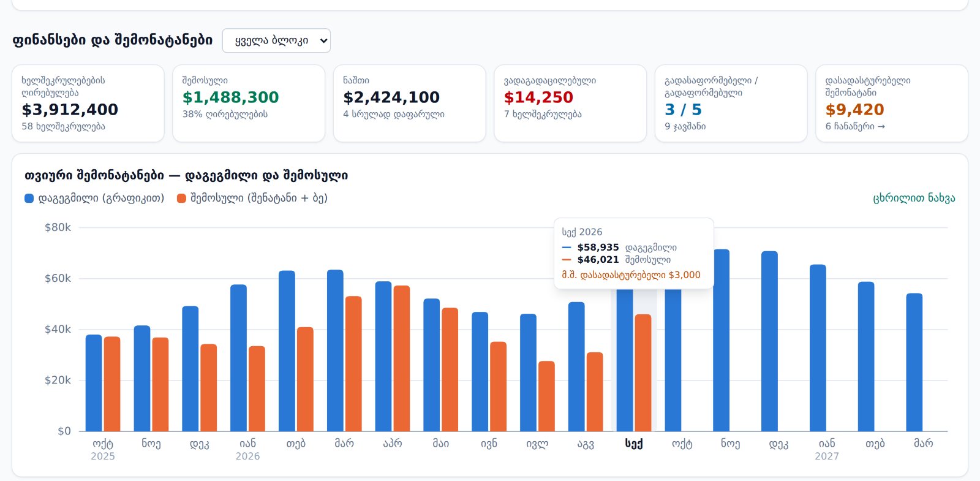Click the orange received bar for May 2026

click(450, 369)
